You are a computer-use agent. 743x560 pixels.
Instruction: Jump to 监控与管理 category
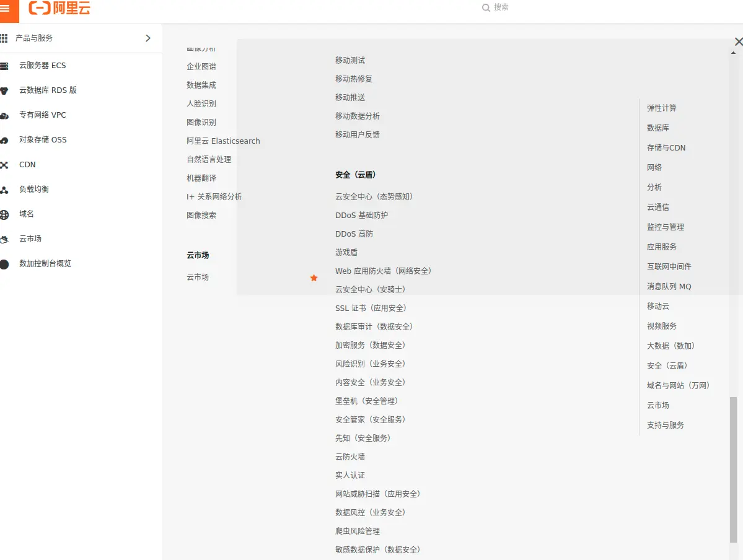(x=666, y=227)
